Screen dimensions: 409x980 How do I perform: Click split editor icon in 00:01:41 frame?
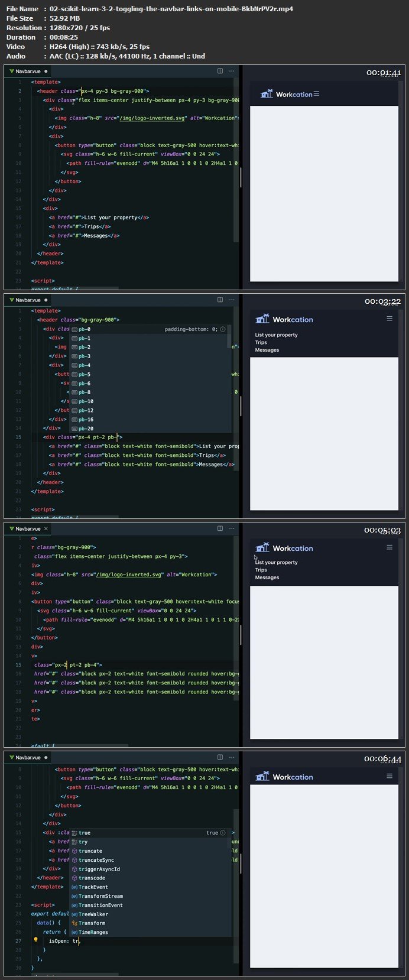[x=220, y=71]
